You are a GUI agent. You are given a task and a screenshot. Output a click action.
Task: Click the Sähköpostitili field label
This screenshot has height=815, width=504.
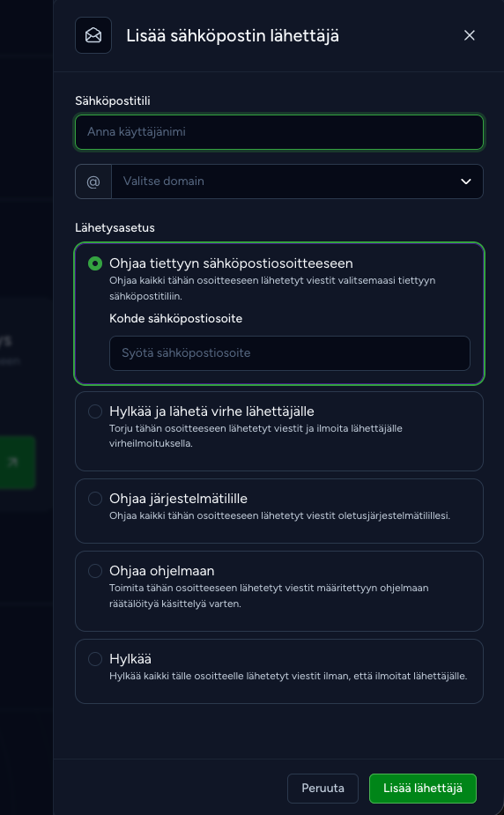point(113,100)
